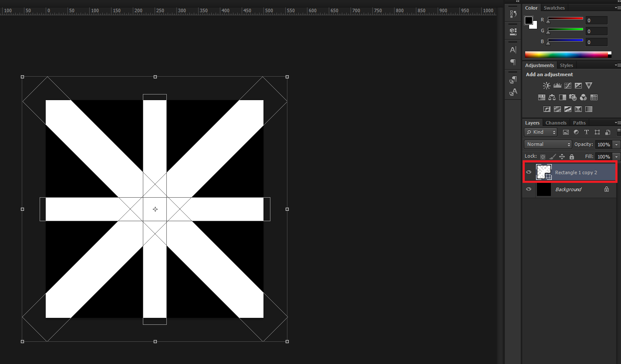Switch to the Swatches tab
Viewport: 621px width, 364px height.
(554, 8)
